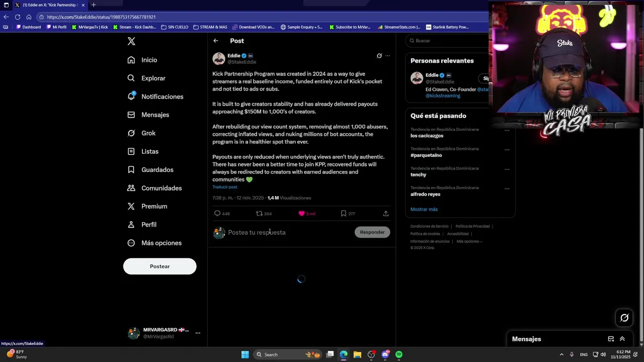Click @kickstreaming mention link
This screenshot has height=362, width=644.
443,96
